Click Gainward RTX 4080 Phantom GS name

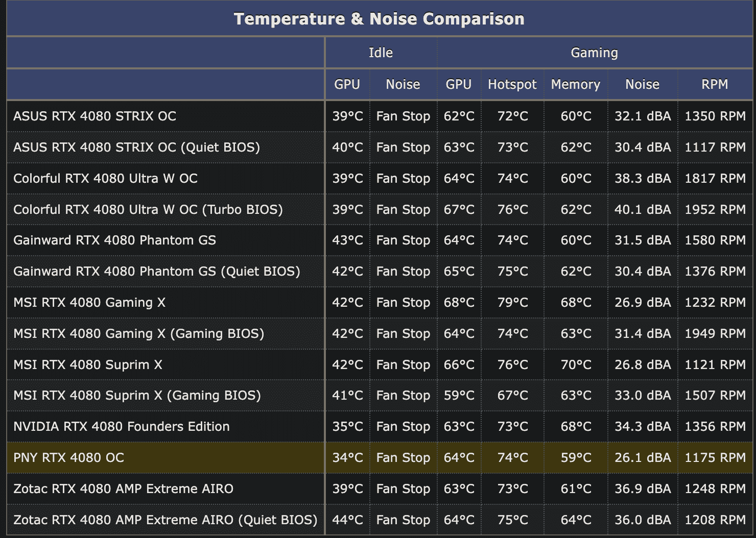(114, 240)
